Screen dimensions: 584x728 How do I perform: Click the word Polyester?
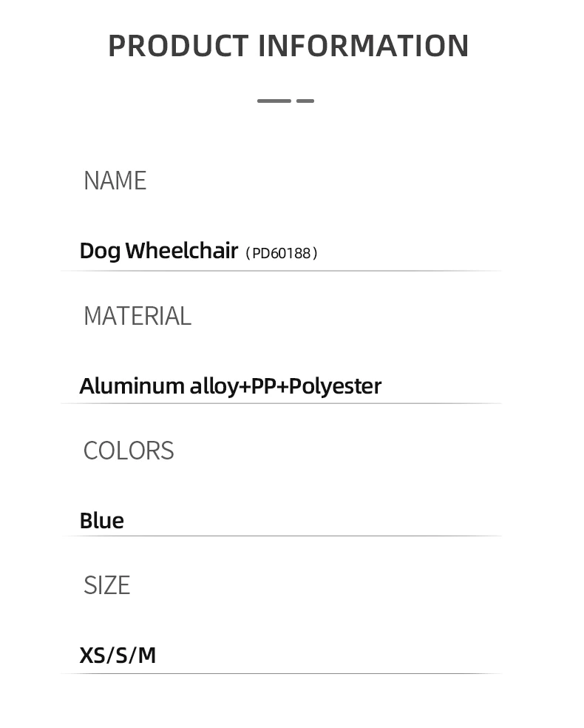point(335,386)
